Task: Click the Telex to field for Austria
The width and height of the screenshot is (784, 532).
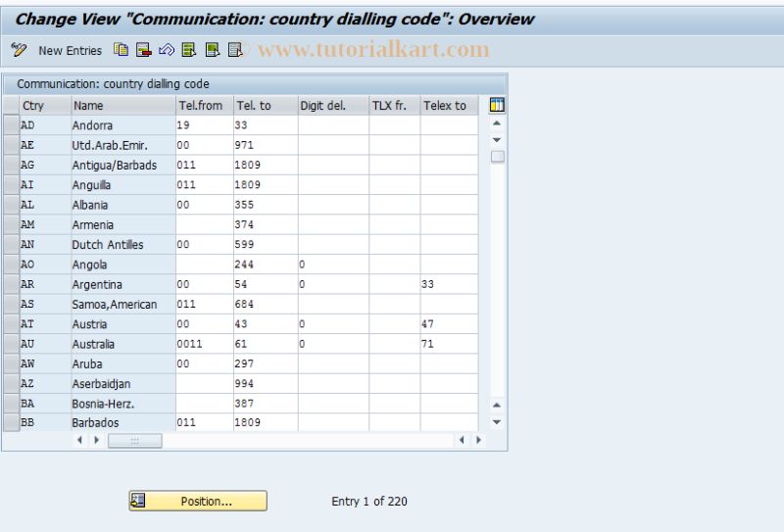Action: (449, 324)
